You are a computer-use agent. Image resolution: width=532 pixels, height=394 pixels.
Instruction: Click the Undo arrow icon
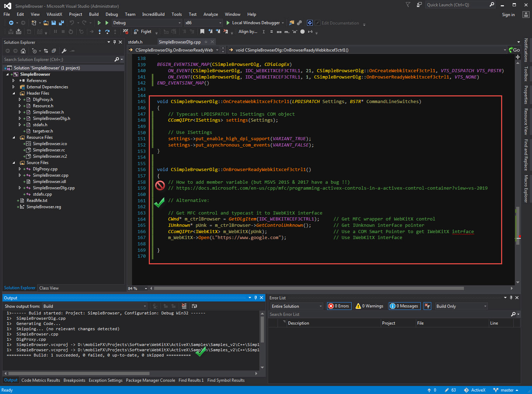click(x=72, y=23)
